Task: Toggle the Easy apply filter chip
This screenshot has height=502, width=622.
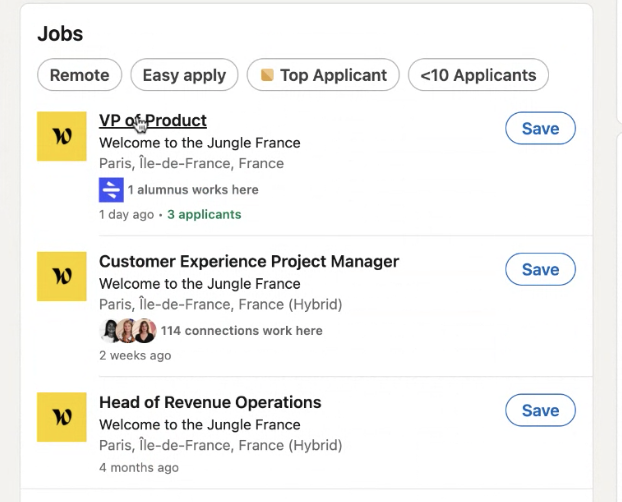Action: (x=185, y=75)
